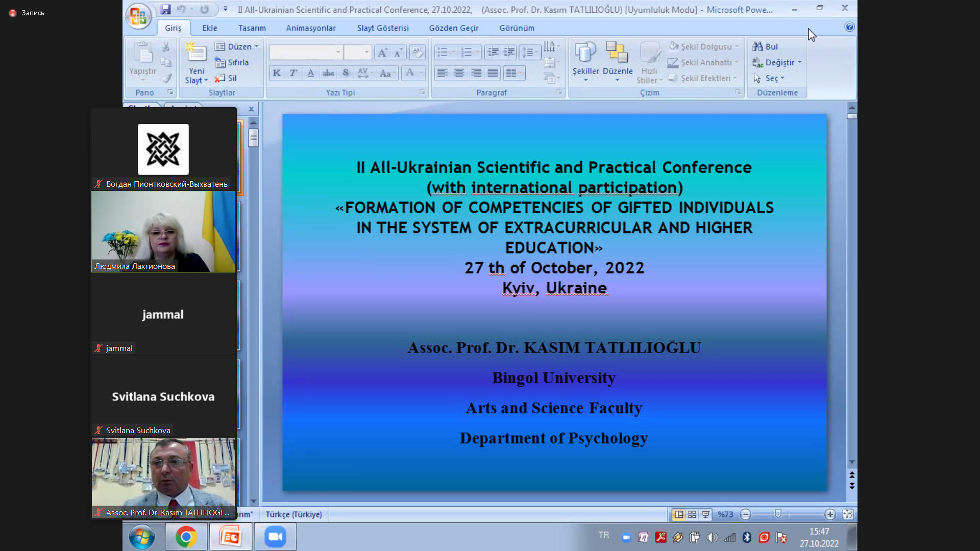Click the Yeni Slayt new slide icon

tap(196, 53)
